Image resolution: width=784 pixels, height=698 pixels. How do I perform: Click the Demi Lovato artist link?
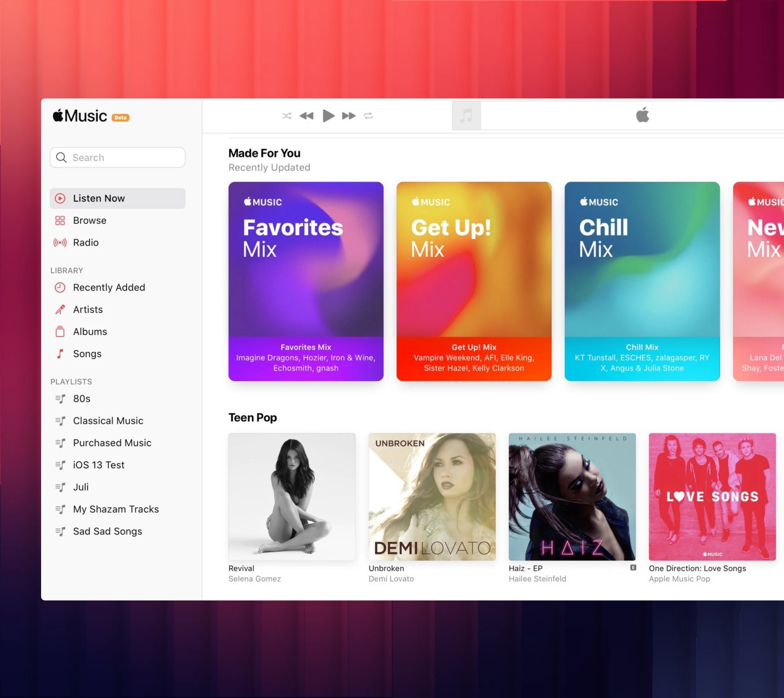pyautogui.click(x=391, y=579)
